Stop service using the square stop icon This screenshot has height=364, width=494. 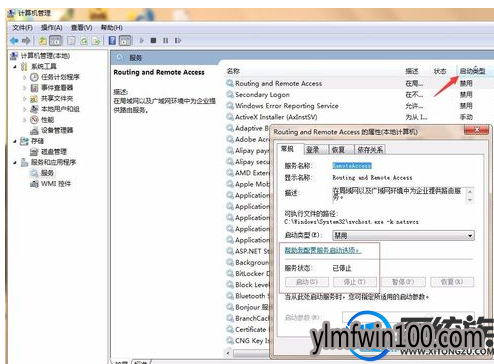coord(153,41)
